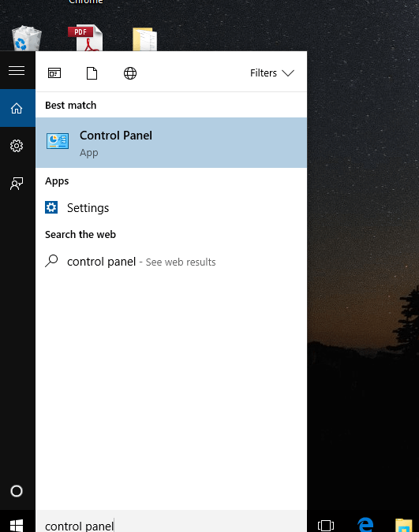Click the search text box
This screenshot has width=419, height=532.
[171, 521]
